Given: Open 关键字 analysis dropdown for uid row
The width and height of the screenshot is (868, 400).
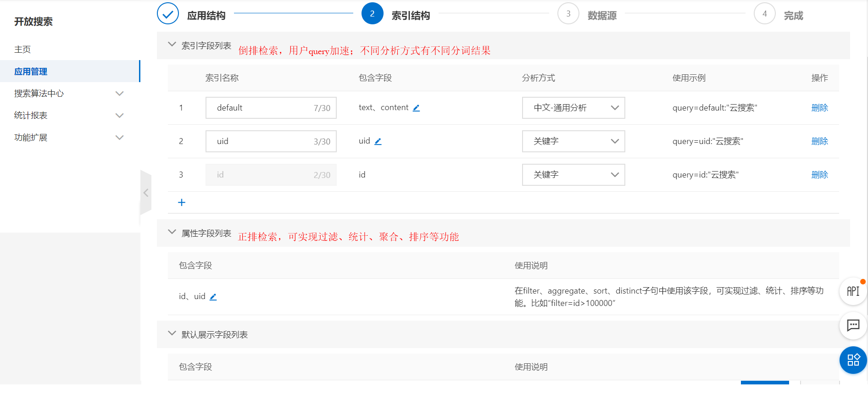Looking at the screenshot, I should tap(573, 141).
